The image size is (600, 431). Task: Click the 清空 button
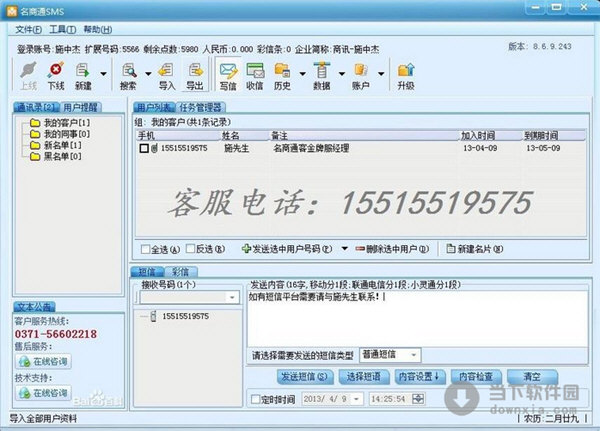(532, 377)
